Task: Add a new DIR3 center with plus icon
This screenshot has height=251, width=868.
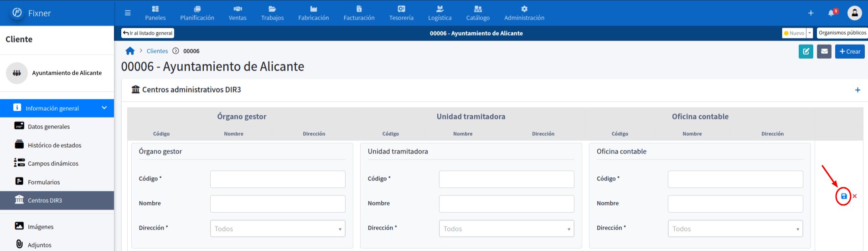Action: (858, 90)
